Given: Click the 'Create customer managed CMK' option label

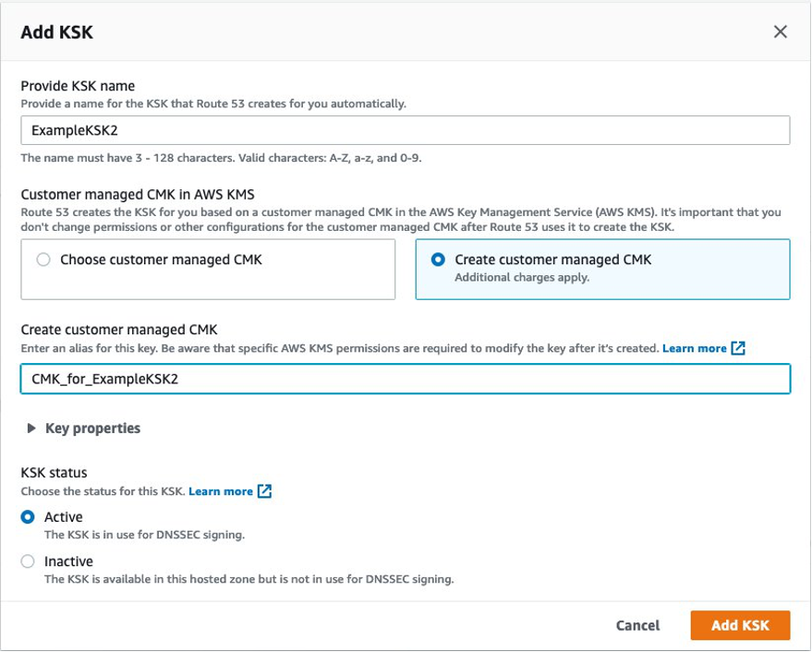Looking at the screenshot, I should [552, 260].
